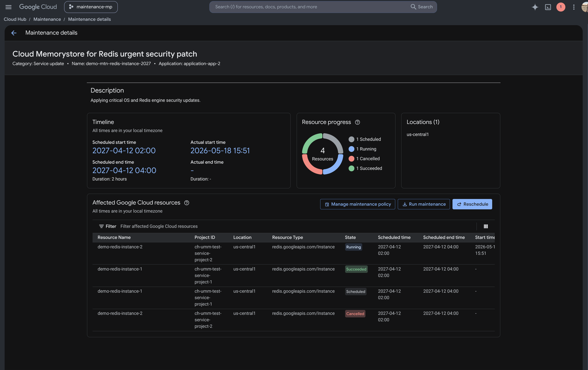Sort by State column header
Screen dimensions: 588x370
(x=350, y=237)
